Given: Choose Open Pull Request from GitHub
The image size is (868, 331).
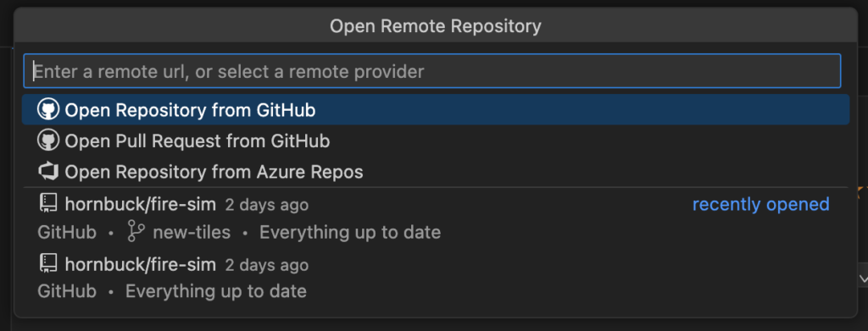Looking at the screenshot, I should pyautogui.click(x=436, y=141).
